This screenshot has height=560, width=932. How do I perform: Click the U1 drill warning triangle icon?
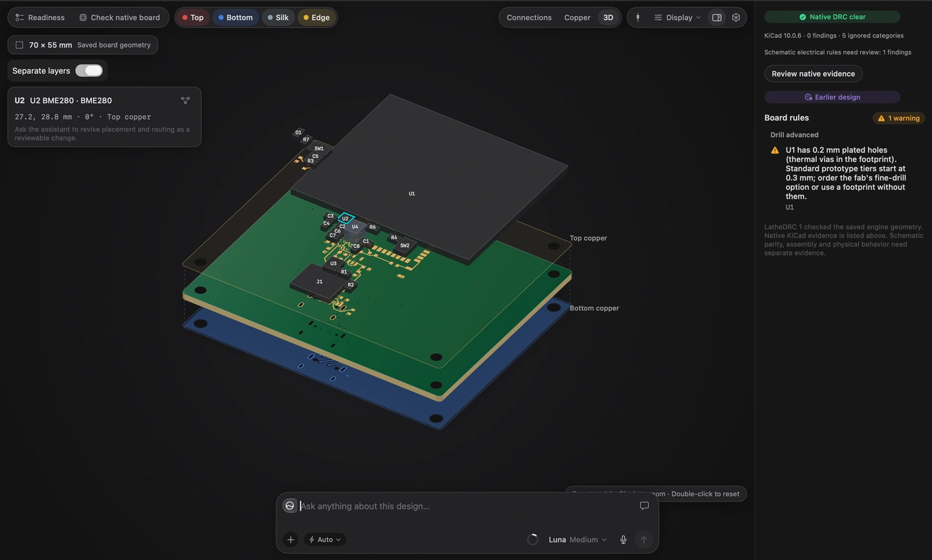775,150
